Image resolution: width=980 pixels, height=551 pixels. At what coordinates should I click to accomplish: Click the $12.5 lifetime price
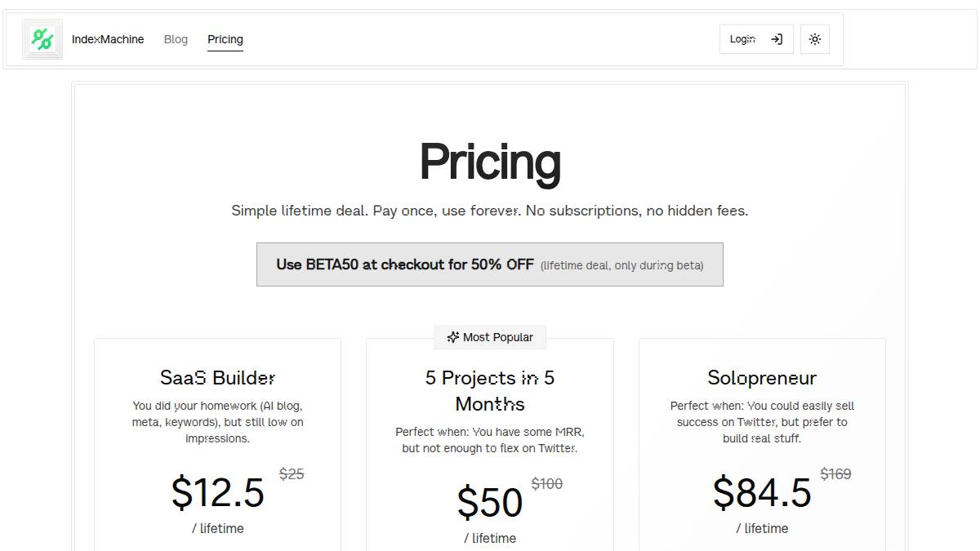[x=217, y=492]
